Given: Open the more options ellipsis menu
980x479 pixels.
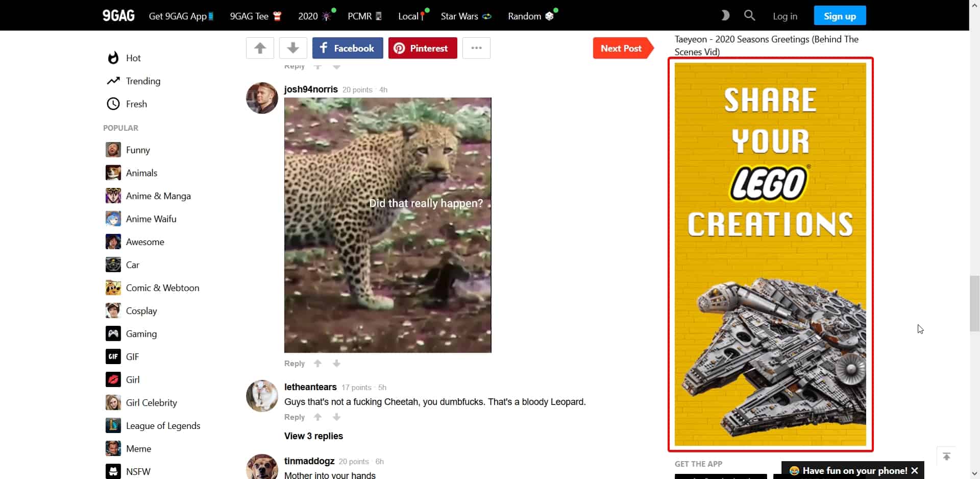Looking at the screenshot, I should tap(476, 48).
